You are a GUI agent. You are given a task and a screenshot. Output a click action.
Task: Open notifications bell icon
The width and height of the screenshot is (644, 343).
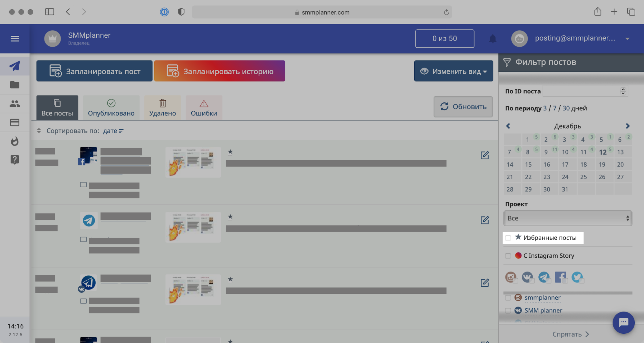(x=493, y=39)
